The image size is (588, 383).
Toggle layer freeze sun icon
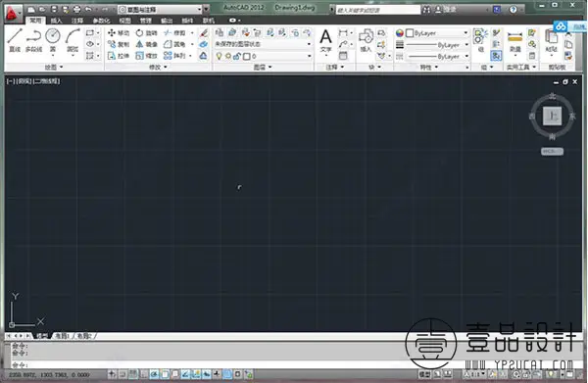pyautogui.click(x=228, y=56)
